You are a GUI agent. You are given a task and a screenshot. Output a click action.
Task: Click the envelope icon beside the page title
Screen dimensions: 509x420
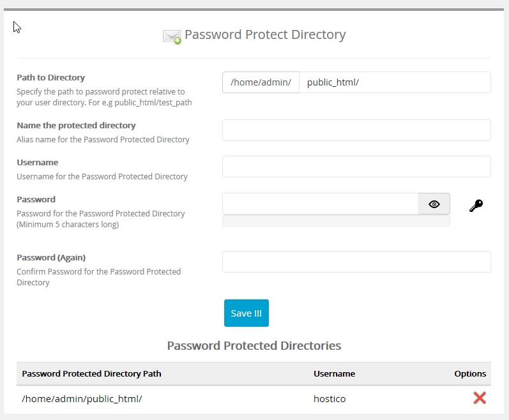[172, 36]
